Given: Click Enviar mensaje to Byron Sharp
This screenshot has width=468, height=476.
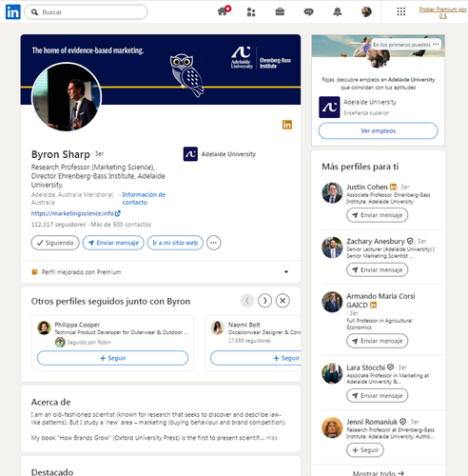Looking at the screenshot, I should (x=113, y=243).
